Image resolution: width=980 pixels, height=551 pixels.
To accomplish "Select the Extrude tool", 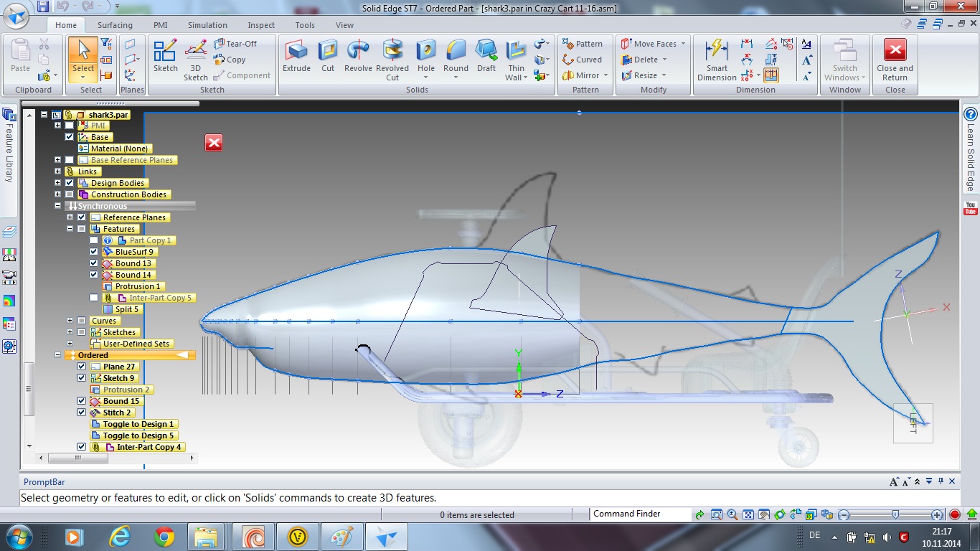I will (296, 56).
